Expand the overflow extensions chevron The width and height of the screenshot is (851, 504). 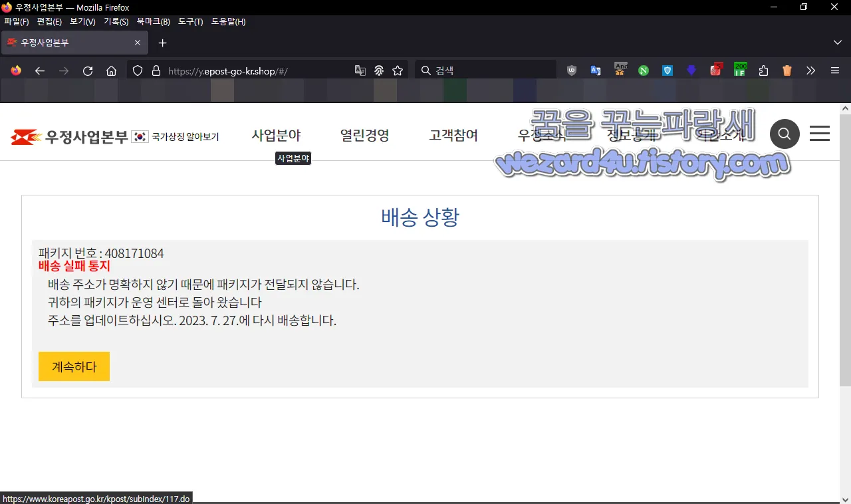[x=810, y=70]
